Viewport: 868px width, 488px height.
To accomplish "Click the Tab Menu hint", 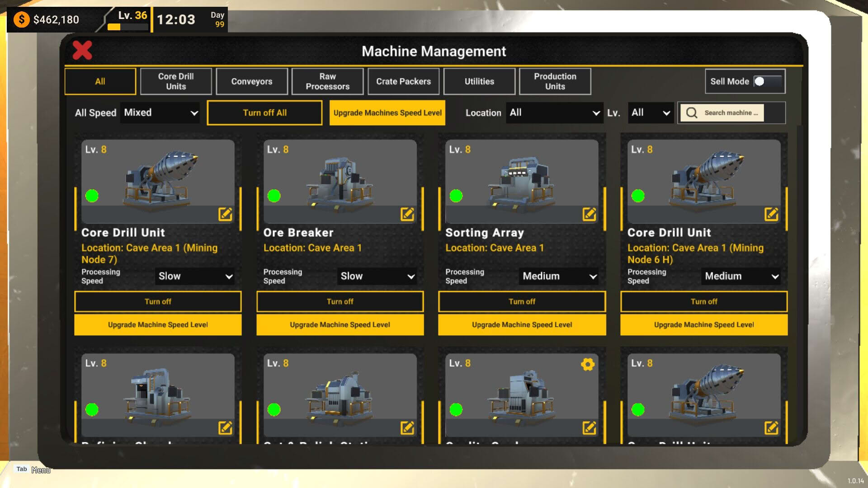I will click(x=33, y=469).
